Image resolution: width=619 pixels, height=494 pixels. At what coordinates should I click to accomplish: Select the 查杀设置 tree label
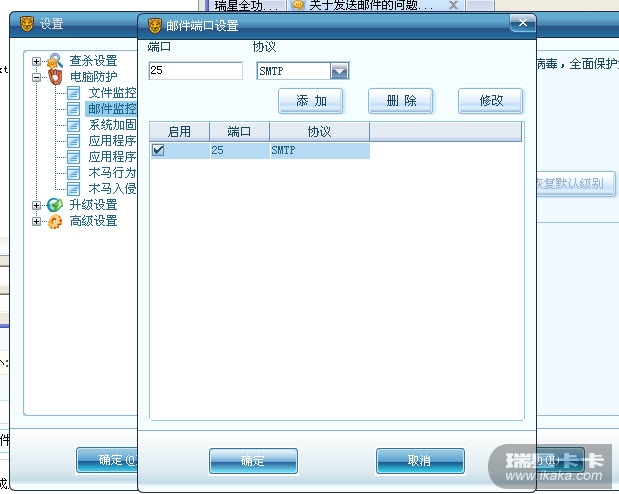click(x=94, y=61)
